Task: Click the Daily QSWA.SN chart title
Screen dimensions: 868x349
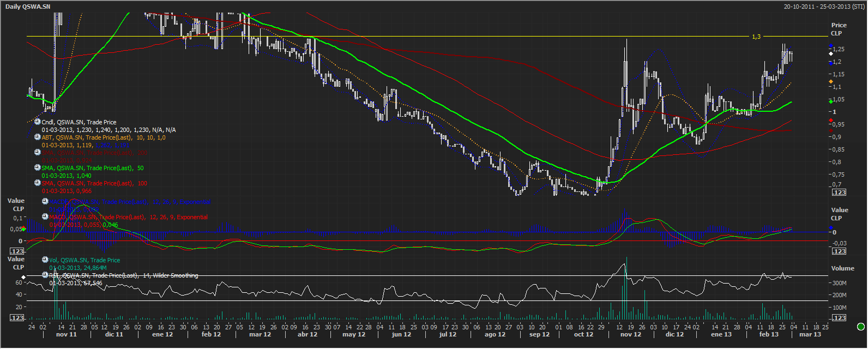Action: click(28, 7)
